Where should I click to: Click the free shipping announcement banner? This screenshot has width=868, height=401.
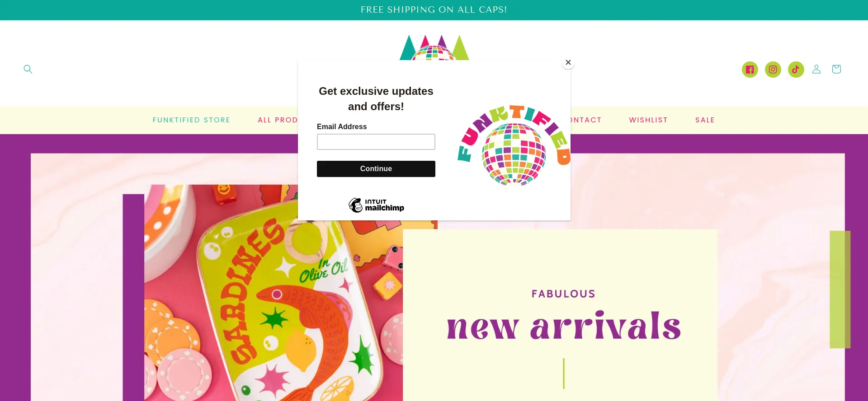tap(434, 10)
